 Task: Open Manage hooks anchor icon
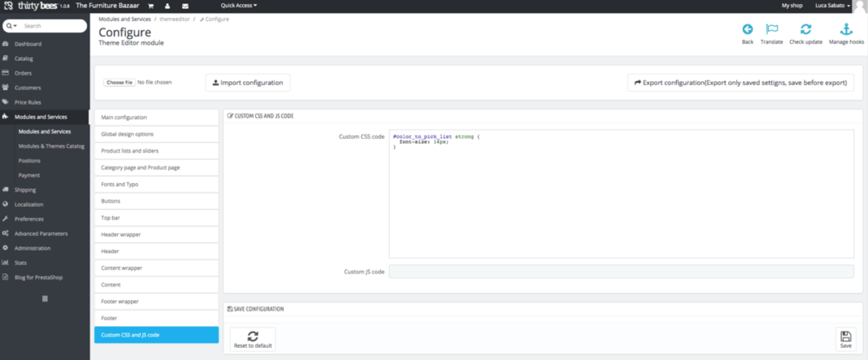click(x=846, y=29)
